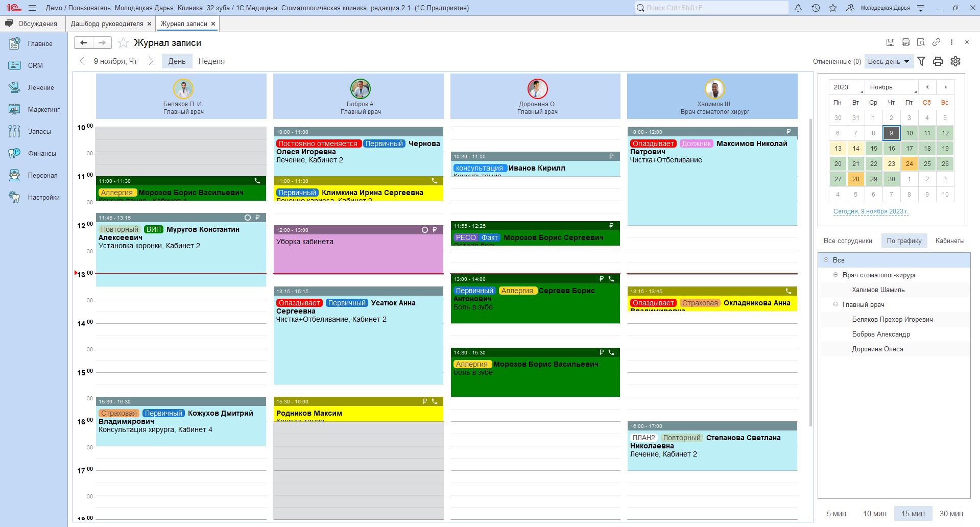Image resolution: width=980 pixels, height=527 pixels.
Task: Select 5 мин time scale
Action: (x=836, y=514)
